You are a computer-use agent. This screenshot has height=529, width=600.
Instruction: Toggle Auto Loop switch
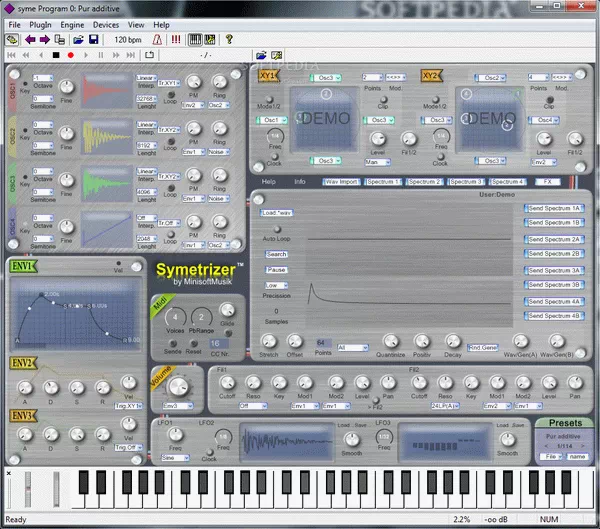click(277, 230)
